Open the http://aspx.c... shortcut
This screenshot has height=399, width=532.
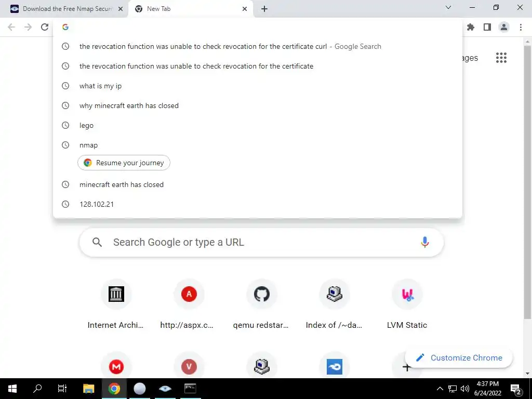tap(189, 304)
